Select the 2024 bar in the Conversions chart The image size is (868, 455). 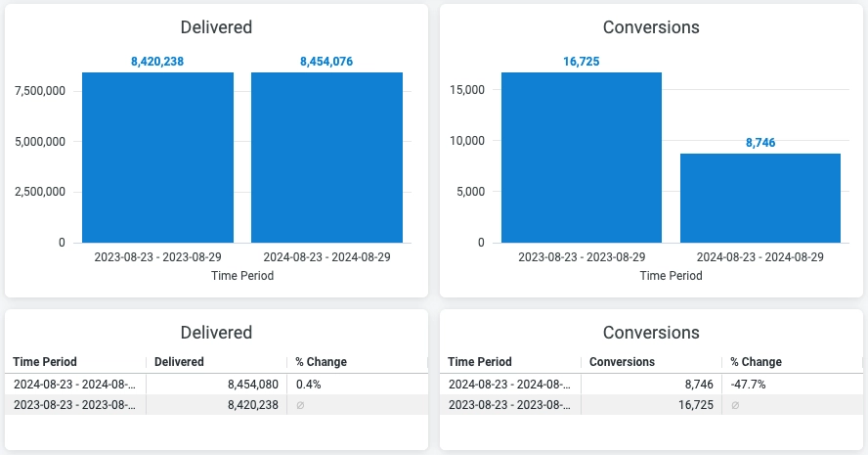(760, 199)
